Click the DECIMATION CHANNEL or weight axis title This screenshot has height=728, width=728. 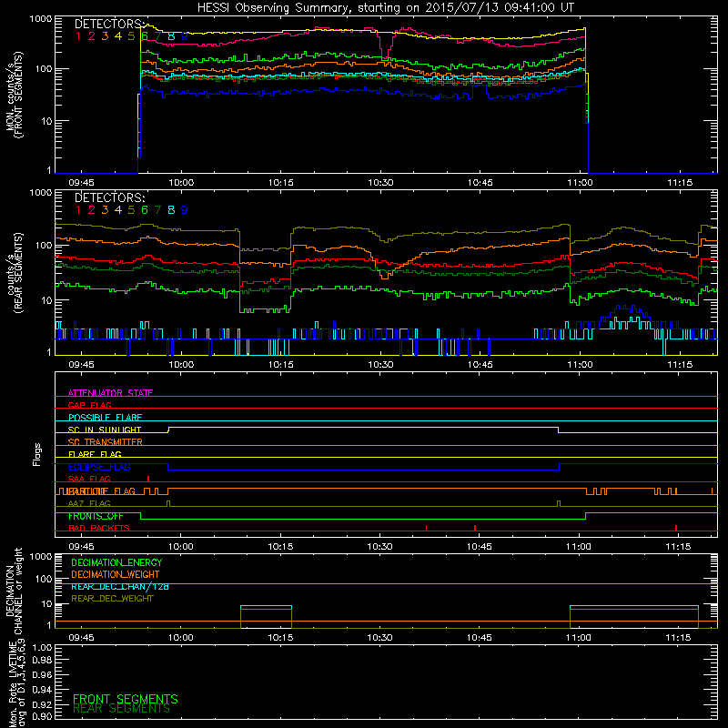click(14, 591)
